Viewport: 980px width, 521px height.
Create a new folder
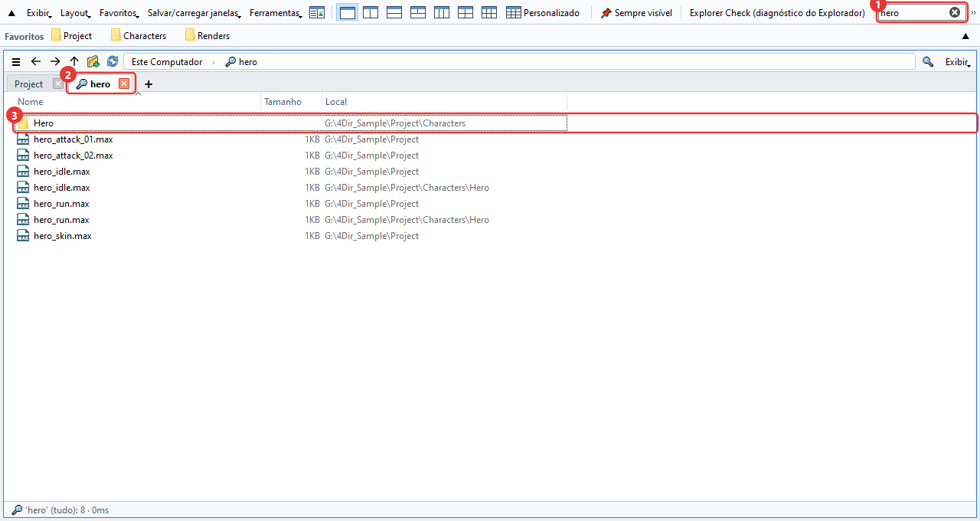[x=93, y=62]
